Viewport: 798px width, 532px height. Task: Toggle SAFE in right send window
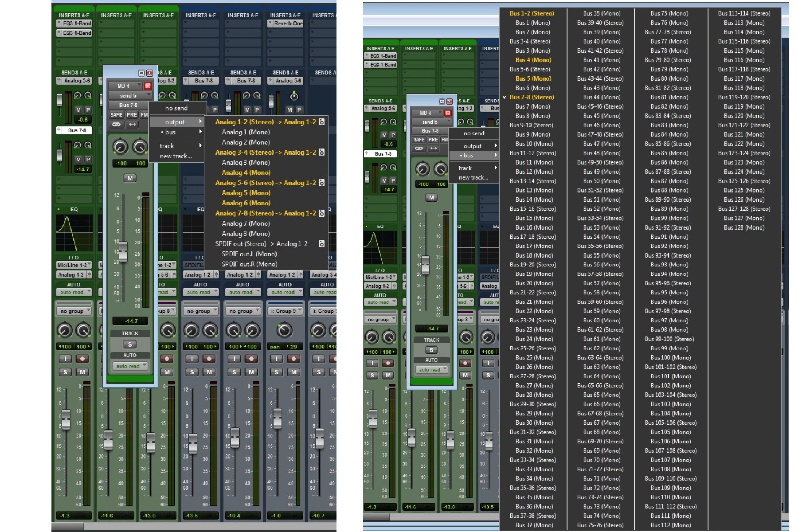[419, 140]
